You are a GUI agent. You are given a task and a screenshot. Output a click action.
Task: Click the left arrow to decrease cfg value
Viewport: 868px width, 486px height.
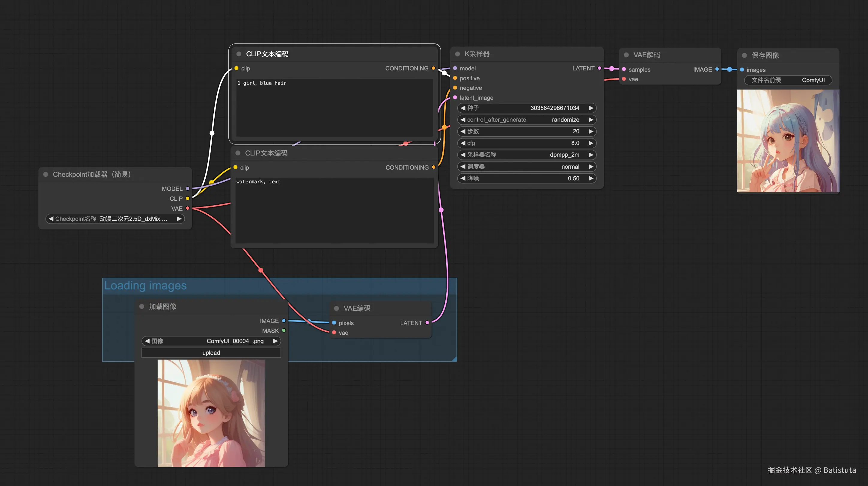click(x=463, y=143)
